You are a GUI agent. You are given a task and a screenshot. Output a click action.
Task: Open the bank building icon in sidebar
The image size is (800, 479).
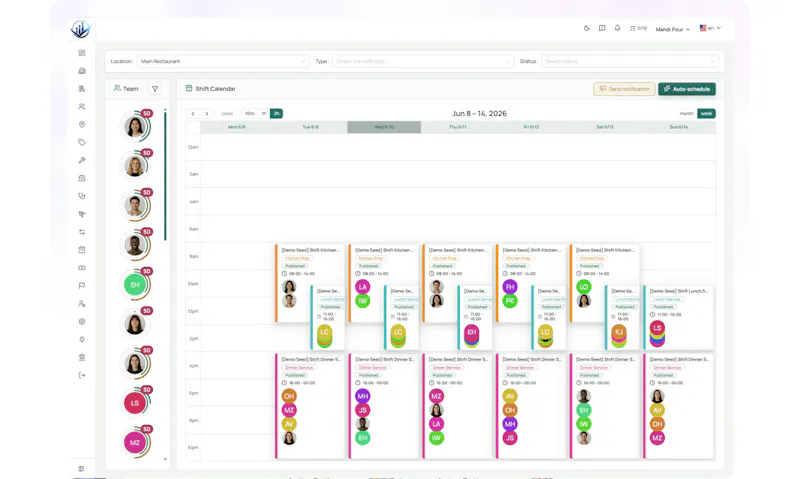[x=82, y=358]
